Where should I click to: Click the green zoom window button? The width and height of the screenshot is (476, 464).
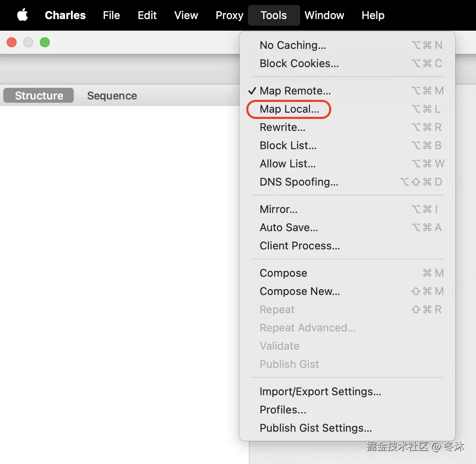coord(45,42)
